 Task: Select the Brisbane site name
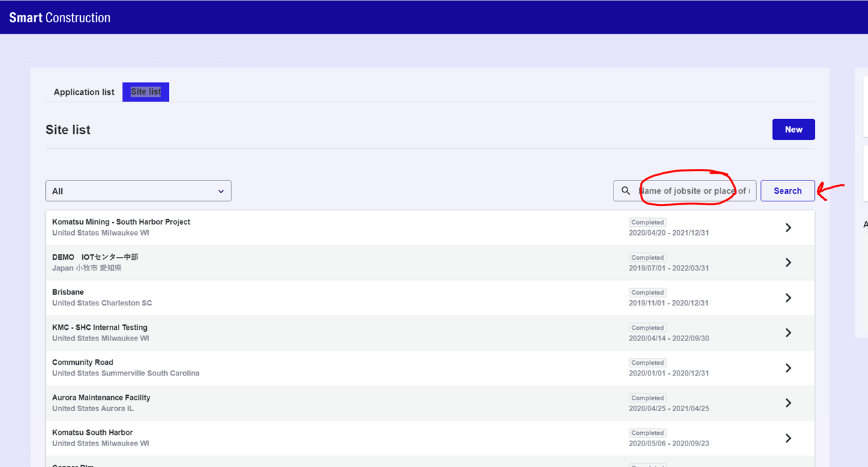tap(68, 292)
